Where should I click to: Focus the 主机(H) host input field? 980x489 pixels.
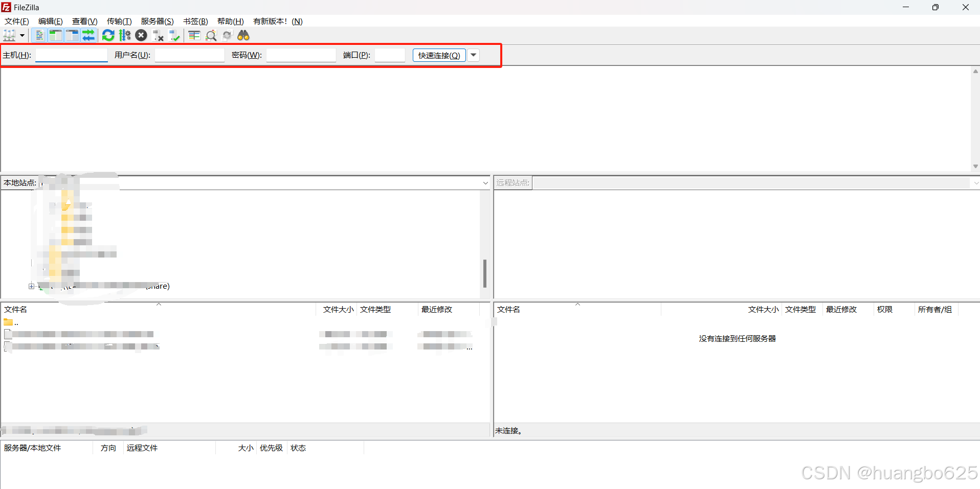(72, 55)
